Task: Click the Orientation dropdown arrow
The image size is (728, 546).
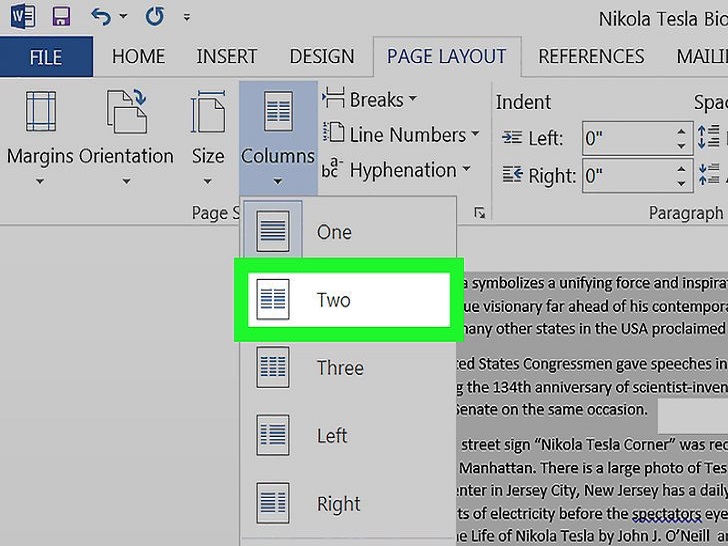Action: (x=126, y=181)
